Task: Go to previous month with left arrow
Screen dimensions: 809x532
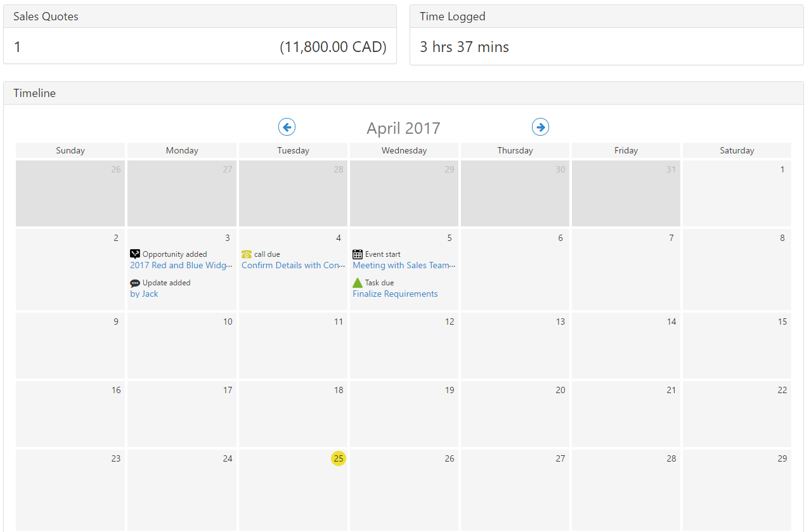Action: coord(287,127)
